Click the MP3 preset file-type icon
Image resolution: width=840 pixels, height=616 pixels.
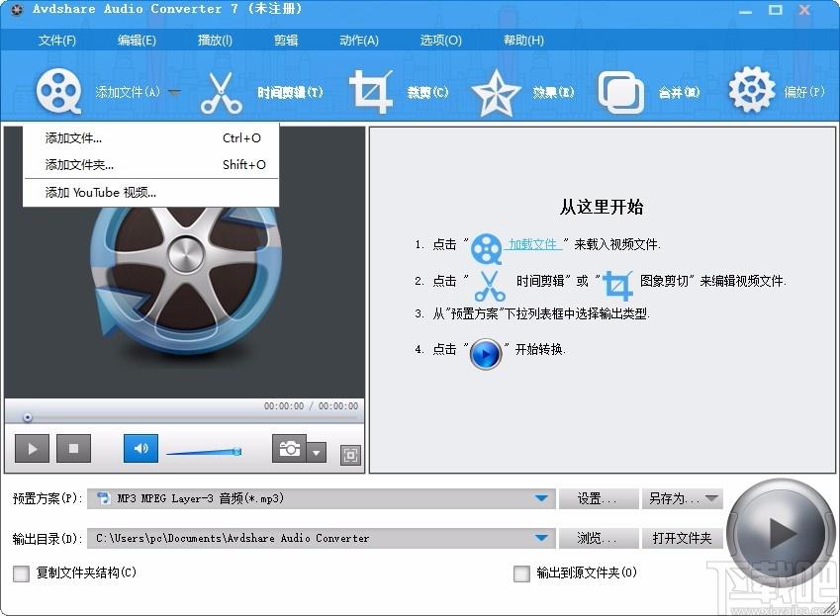(104, 498)
